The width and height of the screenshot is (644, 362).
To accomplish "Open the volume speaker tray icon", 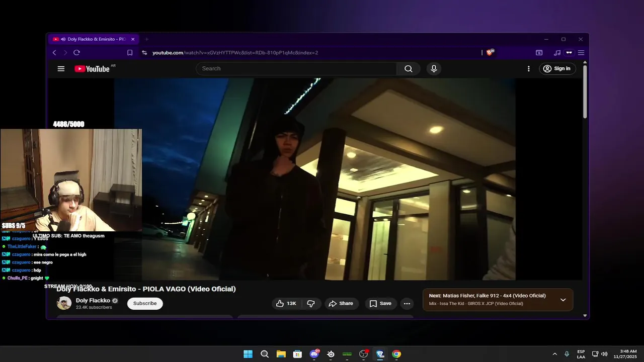I will (x=604, y=354).
